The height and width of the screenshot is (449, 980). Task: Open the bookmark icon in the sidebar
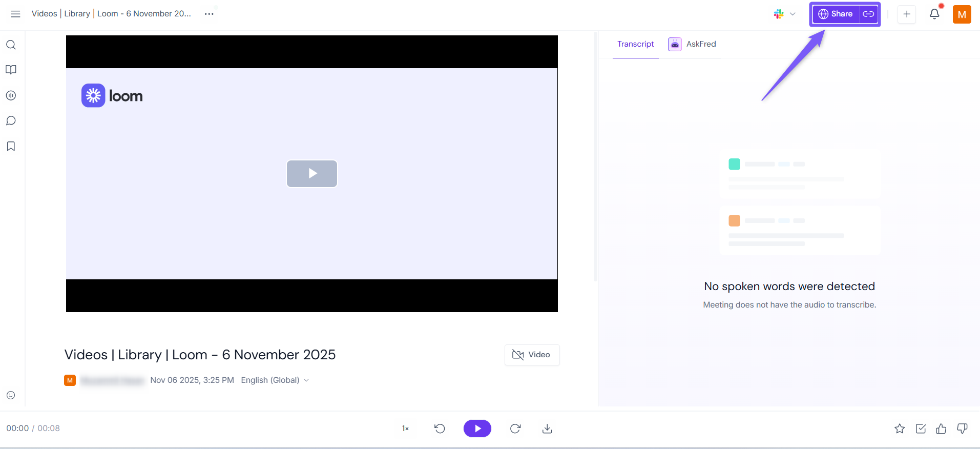11,147
